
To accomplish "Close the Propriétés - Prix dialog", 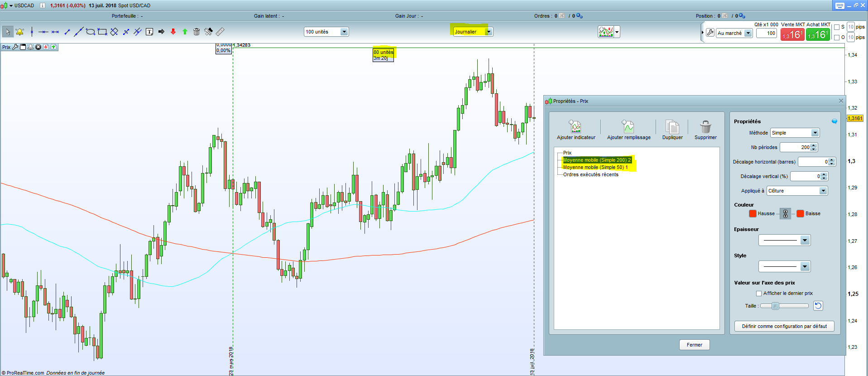I will tap(841, 101).
